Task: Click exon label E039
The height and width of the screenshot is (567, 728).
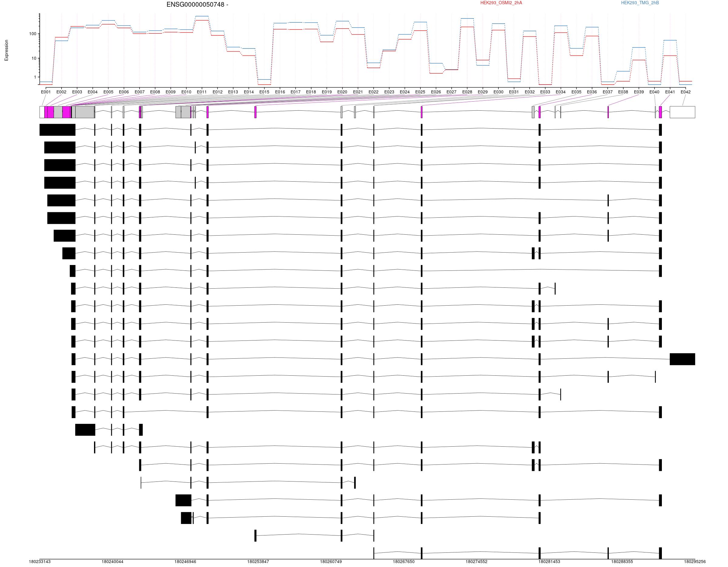Action: [639, 92]
